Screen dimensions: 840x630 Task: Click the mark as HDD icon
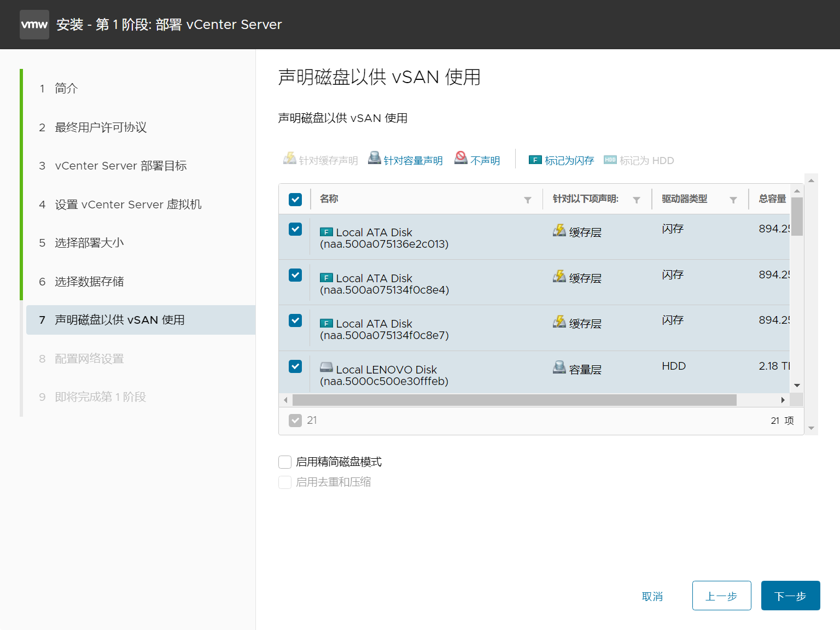[x=610, y=160]
